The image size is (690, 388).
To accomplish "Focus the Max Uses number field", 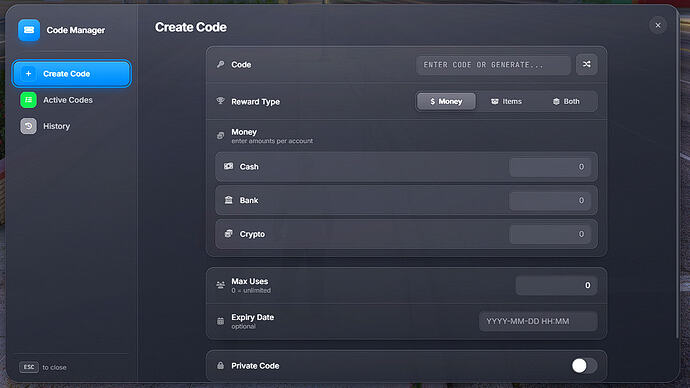I will (556, 286).
